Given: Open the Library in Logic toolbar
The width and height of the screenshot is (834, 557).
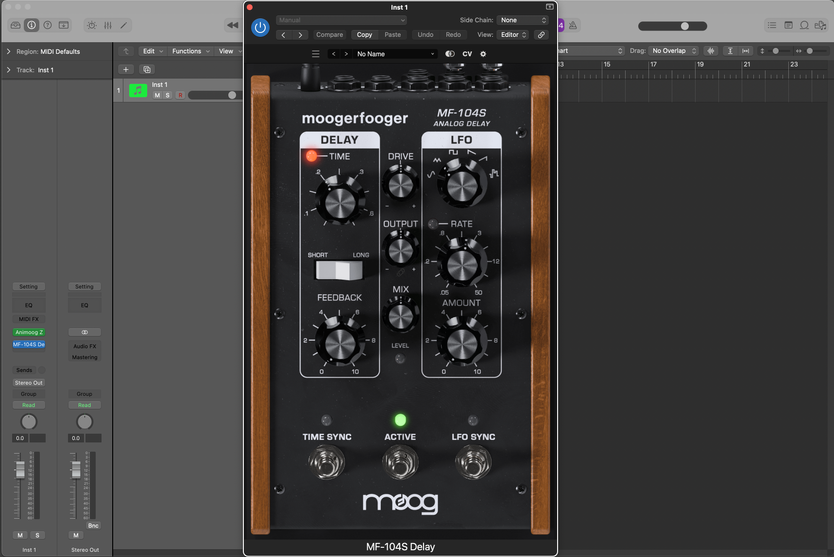Looking at the screenshot, I should (x=16, y=25).
